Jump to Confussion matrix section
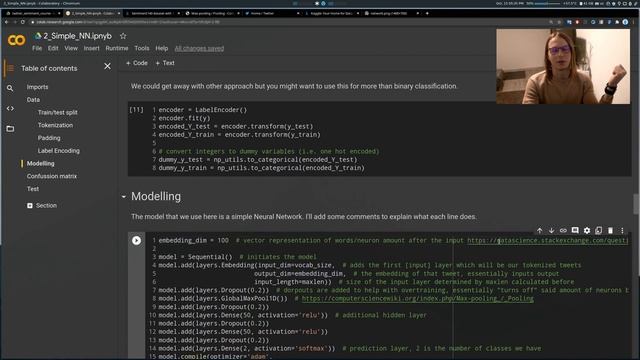 click(x=52, y=176)
